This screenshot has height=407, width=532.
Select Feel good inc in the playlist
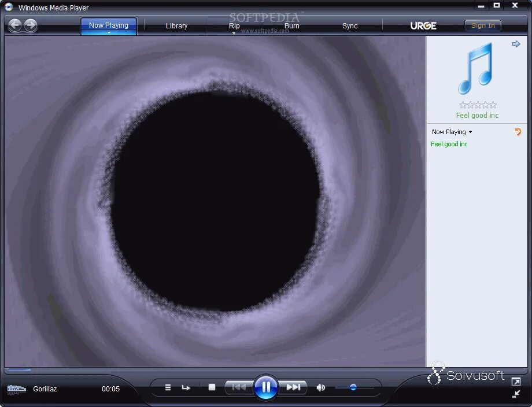pos(449,144)
